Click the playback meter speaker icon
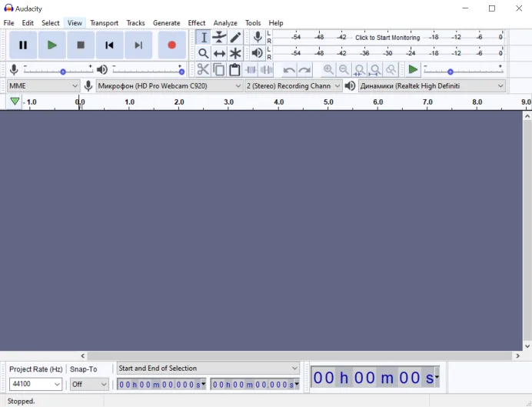 click(258, 53)
